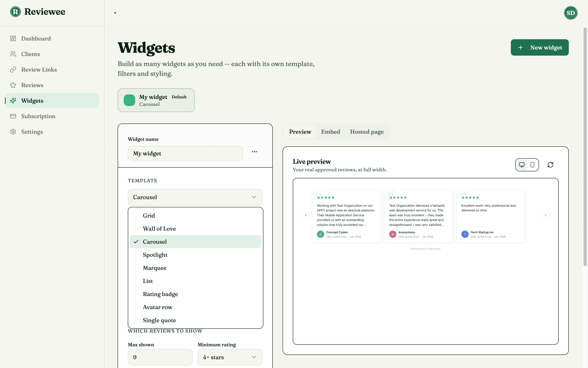Select the Review Links chain icon
The image size is (588, 368).
pos(13,70)
